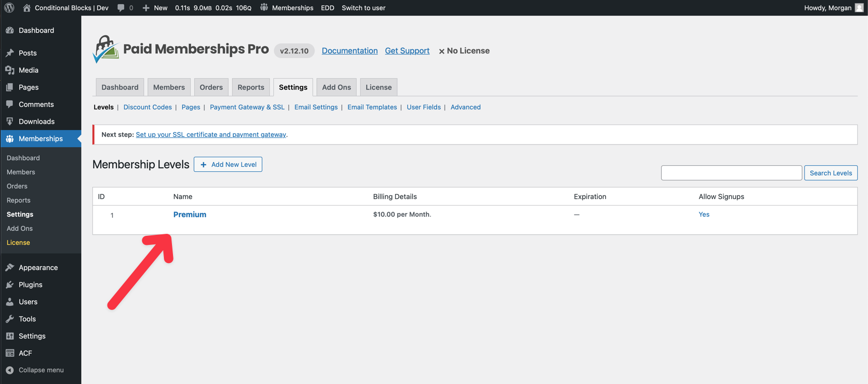The width and height of the screenshot is (868, 384).
Task: Click the Users person icon
Action: [10, 302]
